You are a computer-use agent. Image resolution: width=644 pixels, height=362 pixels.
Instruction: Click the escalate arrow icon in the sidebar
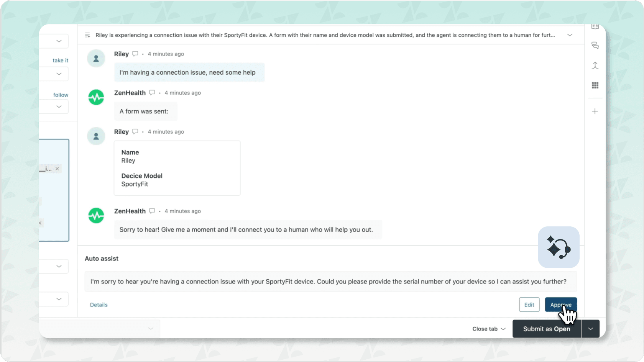click(x=595, y=66)
